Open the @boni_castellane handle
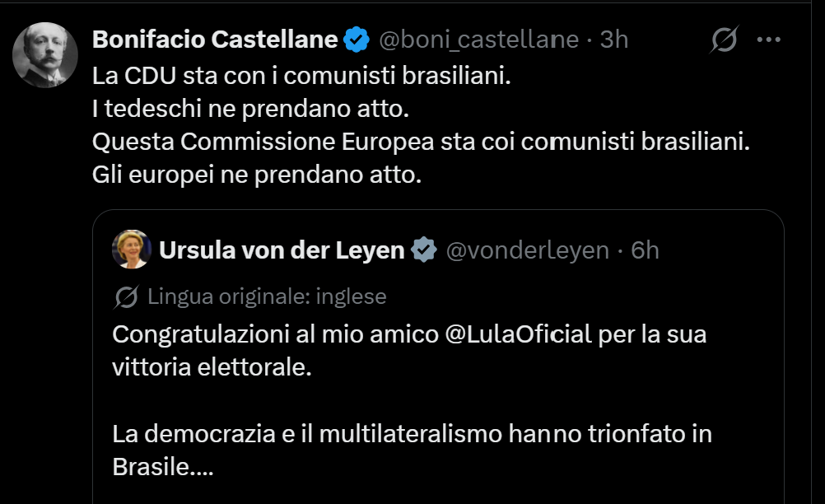Image resolution: width=825 pixels, height=504 pixels. tap(479, 40)
